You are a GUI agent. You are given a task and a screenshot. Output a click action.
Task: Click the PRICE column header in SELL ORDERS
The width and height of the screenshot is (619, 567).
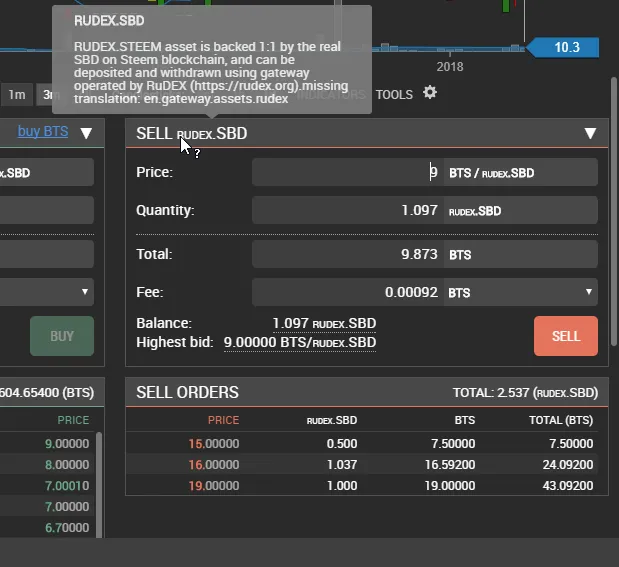tap(223, 420)
